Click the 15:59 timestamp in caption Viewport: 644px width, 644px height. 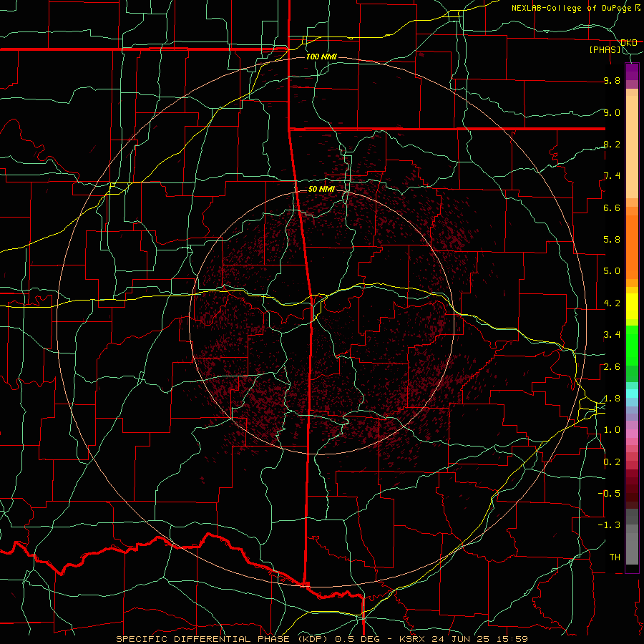pos(512,639)
